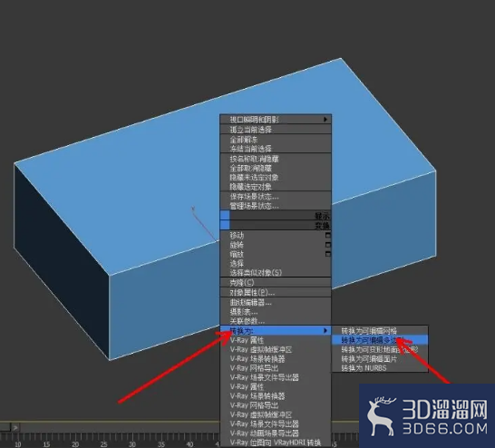Image resolution: width=495 pixels, height=448 pixels.
Task: Open 保存场景状态... dialog entry
Action: pyautogui.click(x=276, y=197)
